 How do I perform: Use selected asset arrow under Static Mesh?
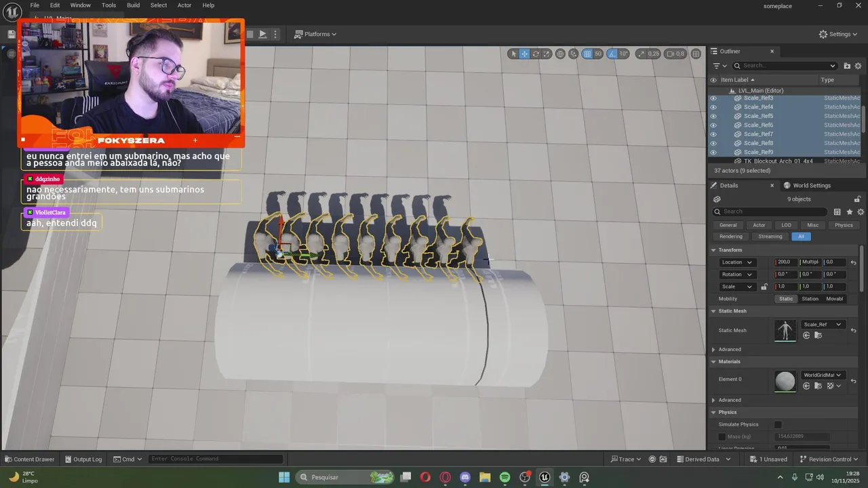pos(806,335)
